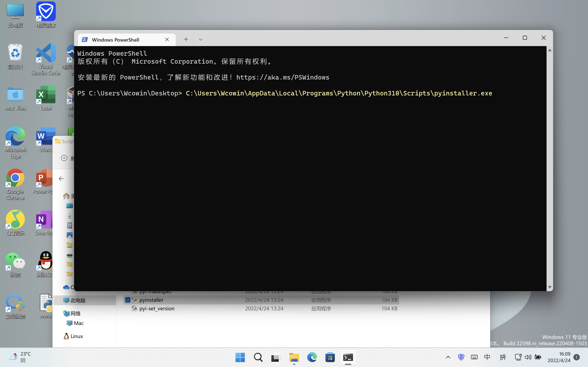Screen dimensions: 588x367
Task: Open Microsoft Store from the taskbar
Action: (330, 357)
